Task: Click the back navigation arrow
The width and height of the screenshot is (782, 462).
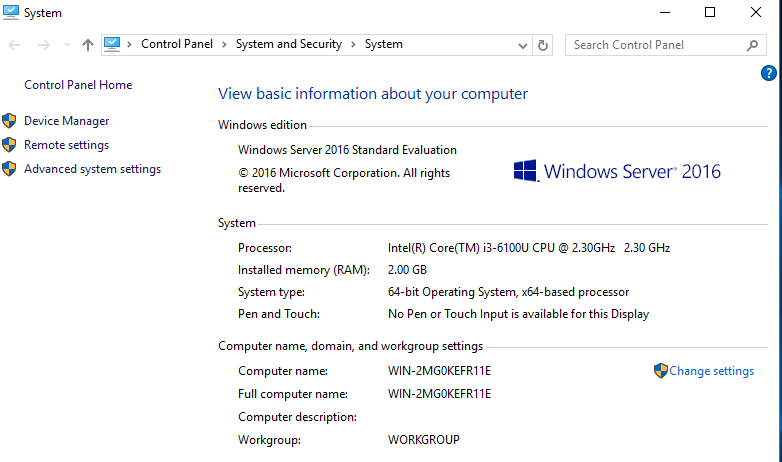Action: (14, 45)
